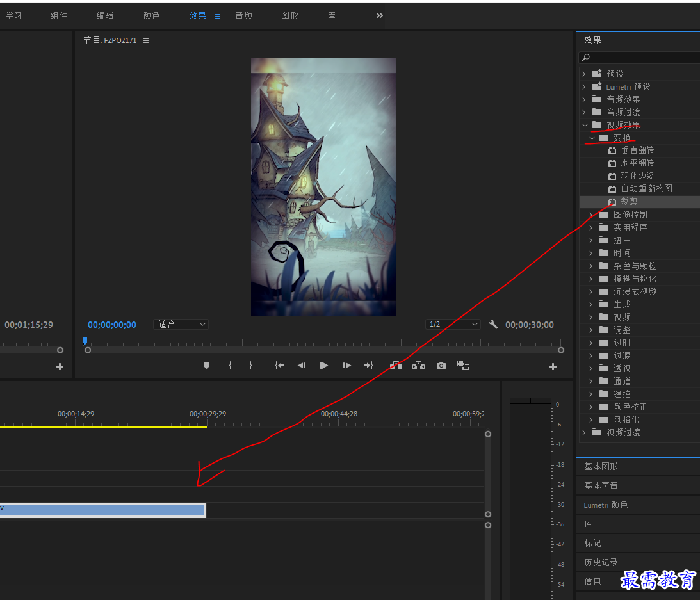Switch to the 组件 workspace
The image size is (700, 600).
[60, 15]
